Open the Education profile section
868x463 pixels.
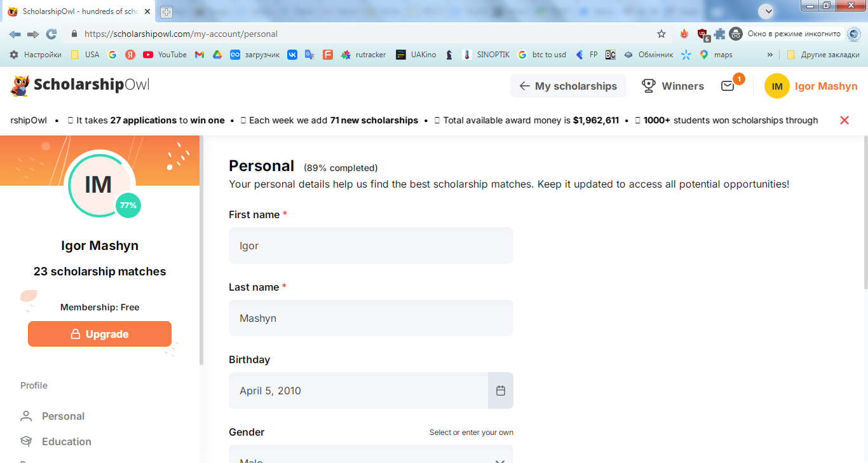point(56,441)
